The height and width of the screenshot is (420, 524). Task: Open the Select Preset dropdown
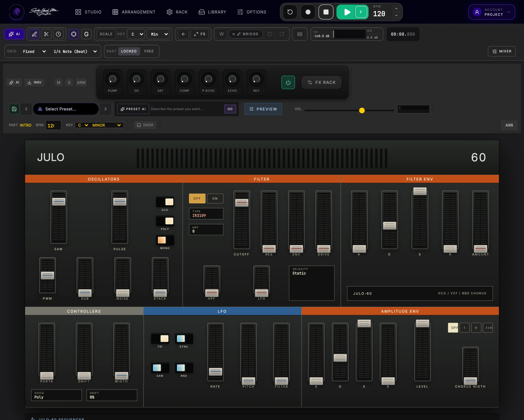66,109
